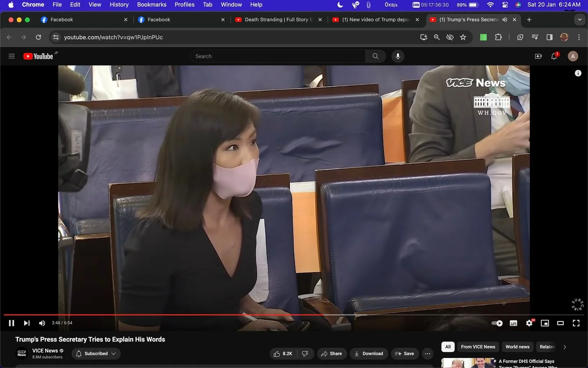Download the video
The image size is (588, 368).
tap(369, 353)
